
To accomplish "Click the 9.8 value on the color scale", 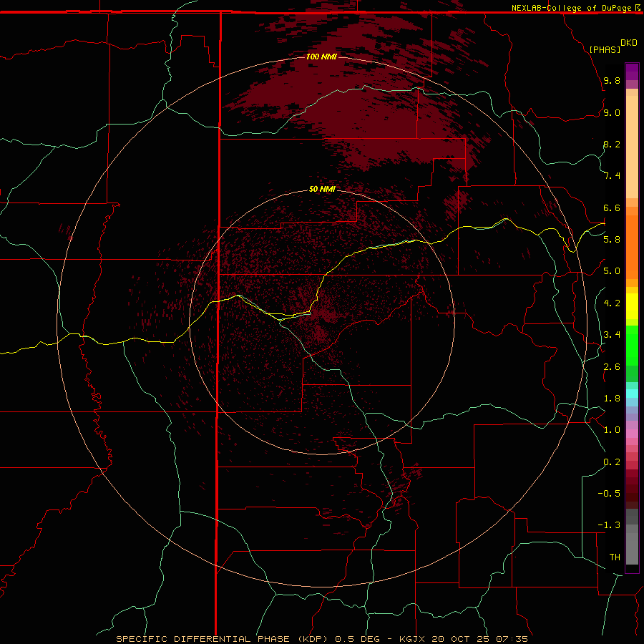I will (612, 80).
